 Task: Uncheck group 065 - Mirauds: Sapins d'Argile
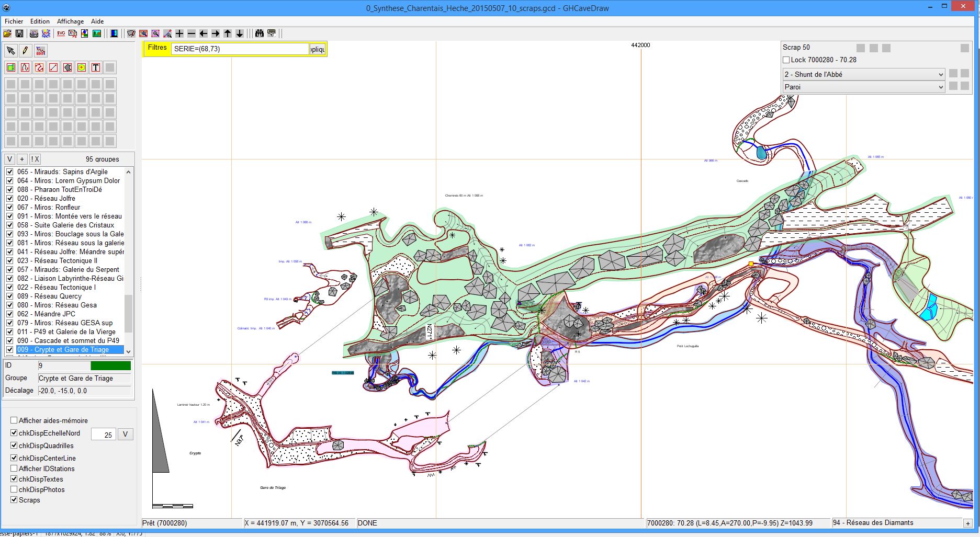(x=9, y=172)
